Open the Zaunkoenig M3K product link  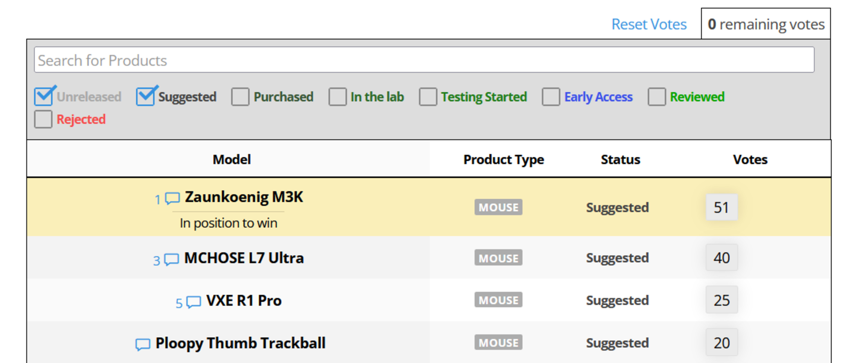click(244, 197)
